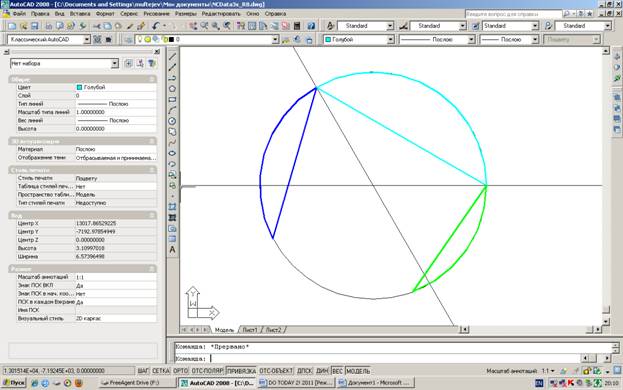Open the Классический AutoCAD workspace dropdown
This screenshot has width=623, height=390.
(48, 39)
